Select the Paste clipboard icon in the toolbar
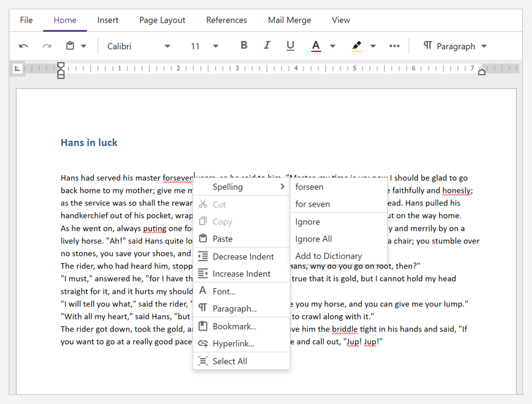Viewport: 532px width, 404px height. [69, 45]
